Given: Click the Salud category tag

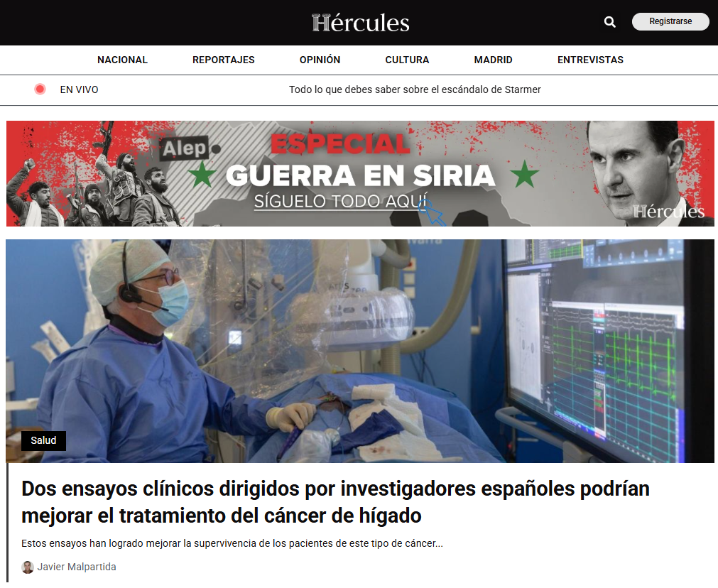Looking at the screenshot, I should [43, 440].
